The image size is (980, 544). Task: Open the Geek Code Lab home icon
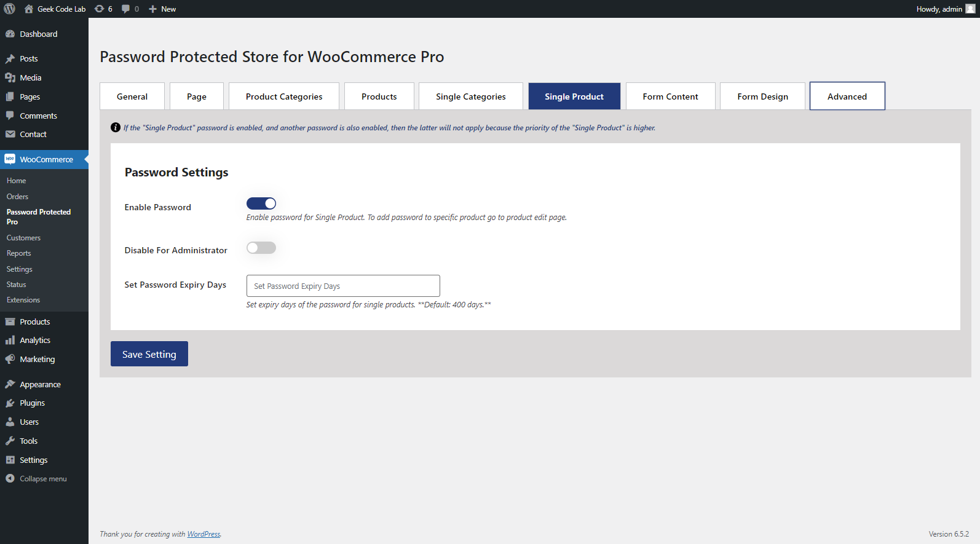coord(29,9)
